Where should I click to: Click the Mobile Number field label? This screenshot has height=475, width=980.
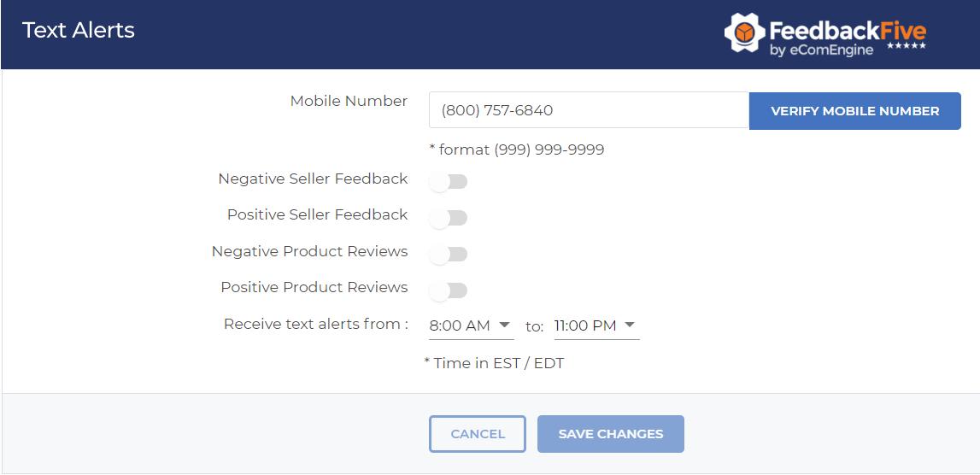(x=349, y=101)
